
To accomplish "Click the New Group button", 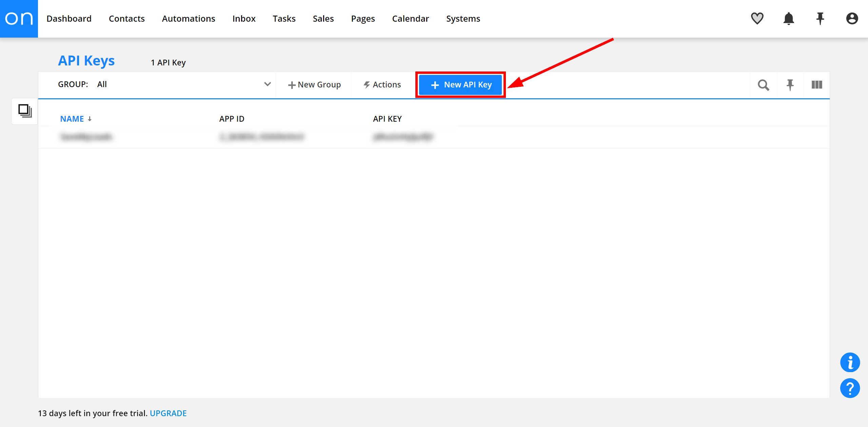I will click(x=314, y=85).
